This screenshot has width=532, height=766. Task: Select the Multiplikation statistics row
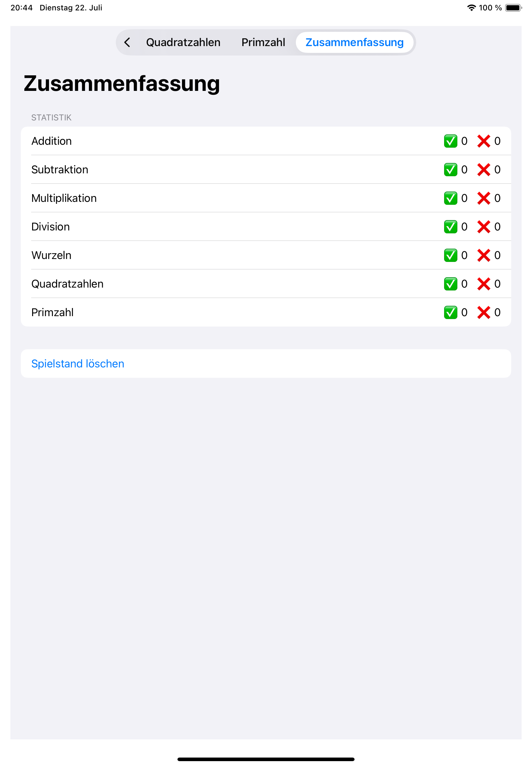[233, 198]
